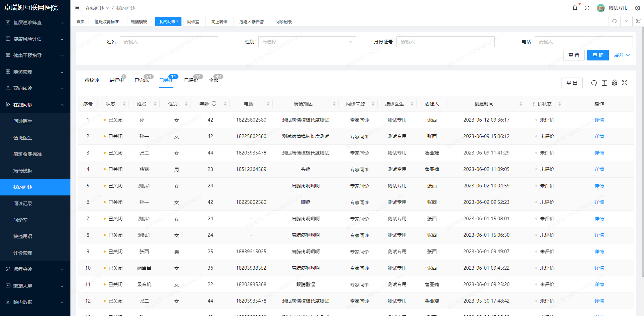Focus the 姓名 input field
The height and width of the screenshot is (316, 644).
[x=169, y=42]
